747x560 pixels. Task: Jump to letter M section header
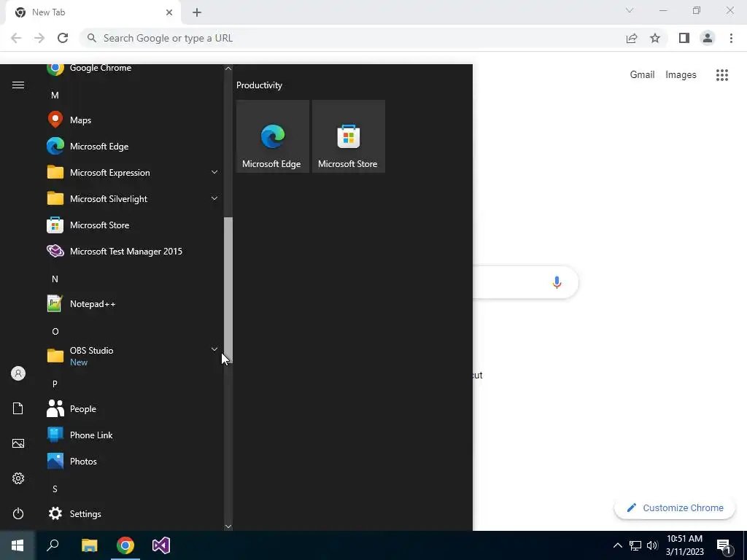[x=55, y=96]
